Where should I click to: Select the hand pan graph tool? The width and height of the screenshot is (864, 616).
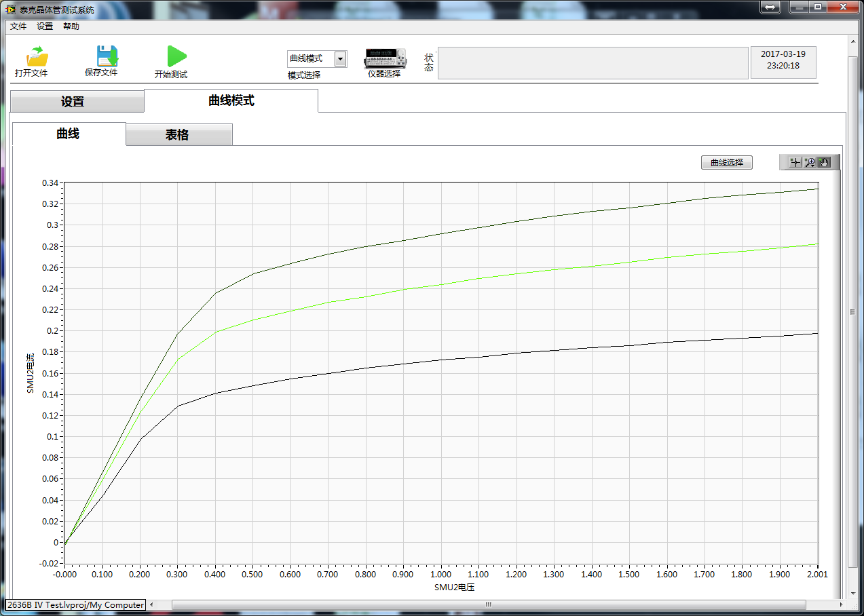824,162
